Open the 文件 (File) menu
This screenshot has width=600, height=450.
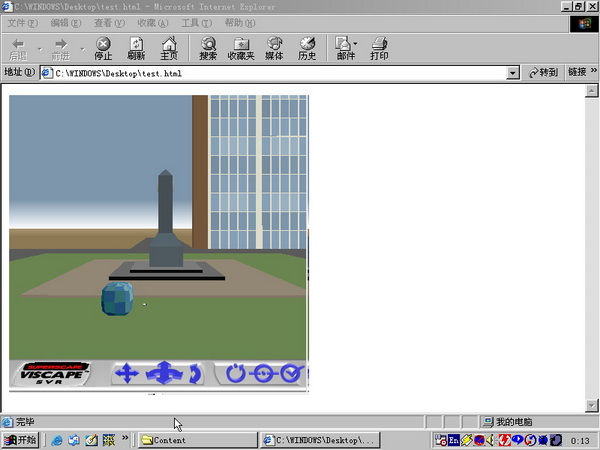pyautogui.click(x=23, y=23)
